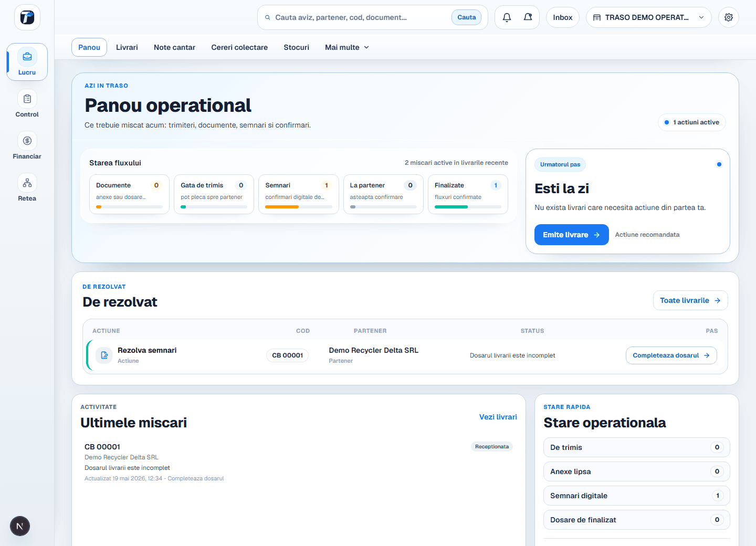
Task: Click the N avatar badge
Action: (20, 526)
